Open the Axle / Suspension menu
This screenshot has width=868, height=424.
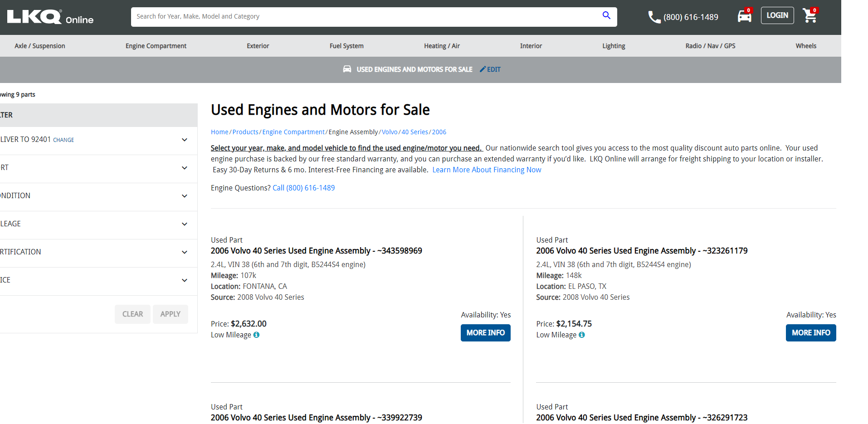click(x=40, y=46)
